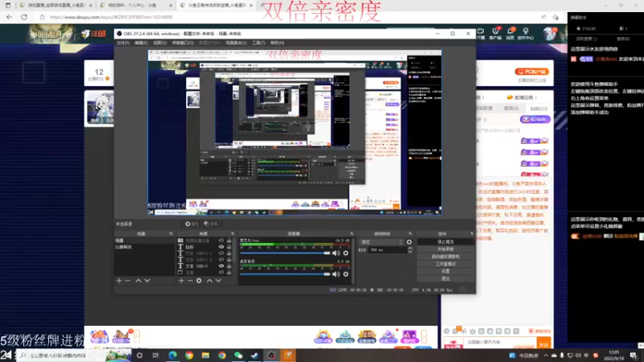Switch to OBS Studio on the taskbar
Image resolution: width=644 pixels, height=362 pixels.
pos(271,356)
